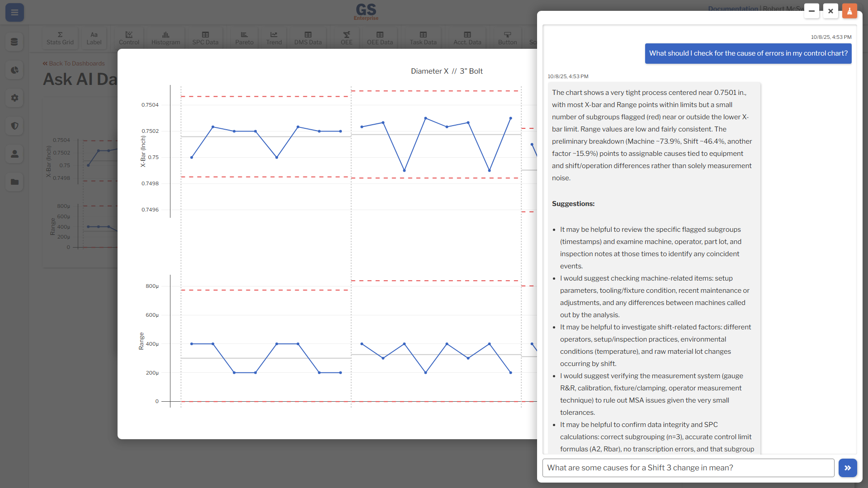The height and width of the screenshot is (488, 868).
Task: Open the folder sidebar icon
Action: tap(14, 182)
